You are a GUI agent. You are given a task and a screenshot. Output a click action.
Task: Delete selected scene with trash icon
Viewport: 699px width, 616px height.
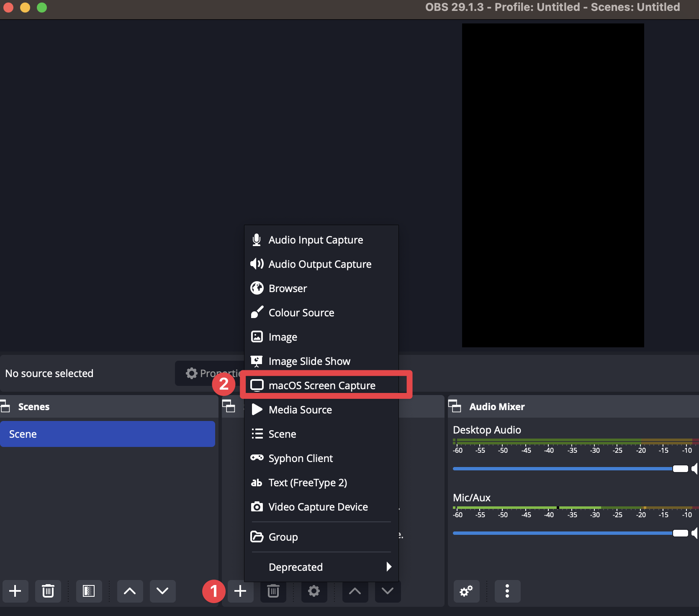point(48,591)
